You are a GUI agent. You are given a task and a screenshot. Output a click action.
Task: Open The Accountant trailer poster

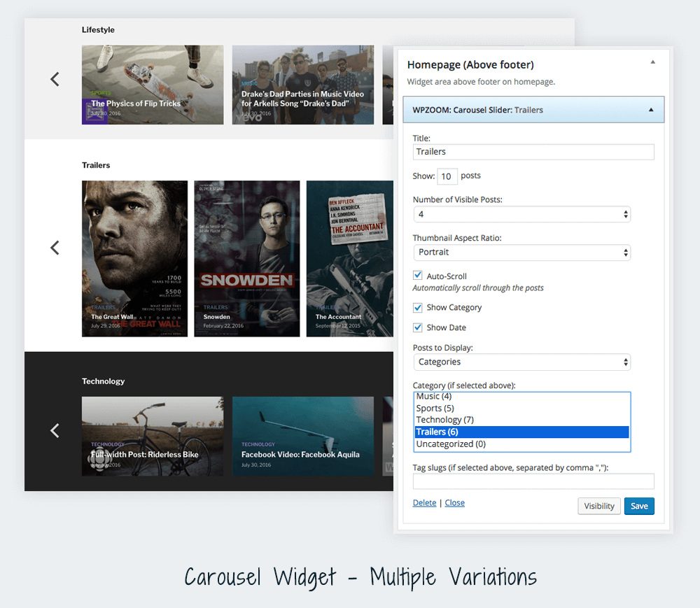coord(349,259)
